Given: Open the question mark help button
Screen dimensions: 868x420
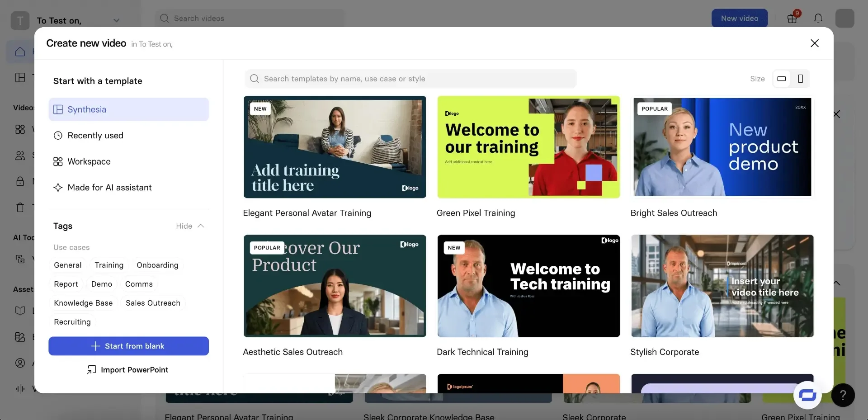Looking at the screenshot, I should 843,395.
